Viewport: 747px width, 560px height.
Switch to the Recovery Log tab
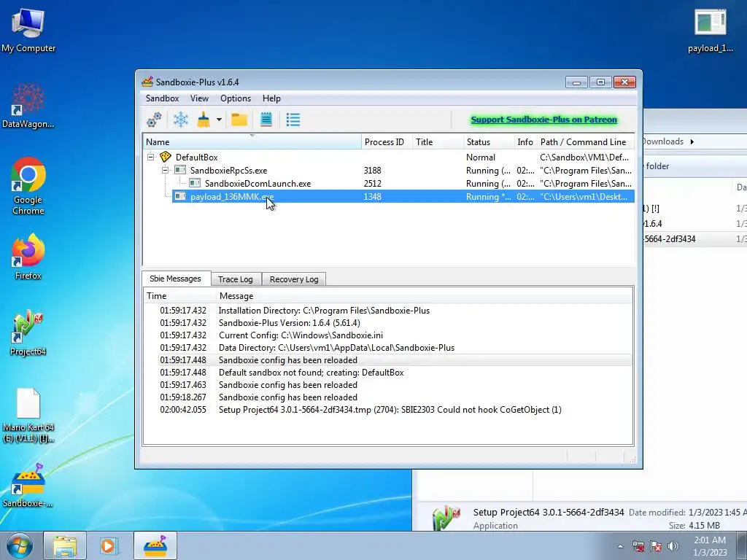tap(294, 279)
